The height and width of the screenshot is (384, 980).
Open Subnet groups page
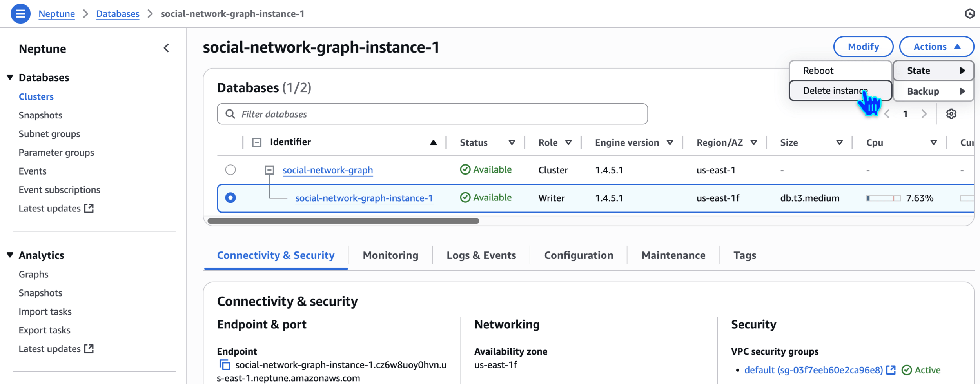[x=49, y=134]
